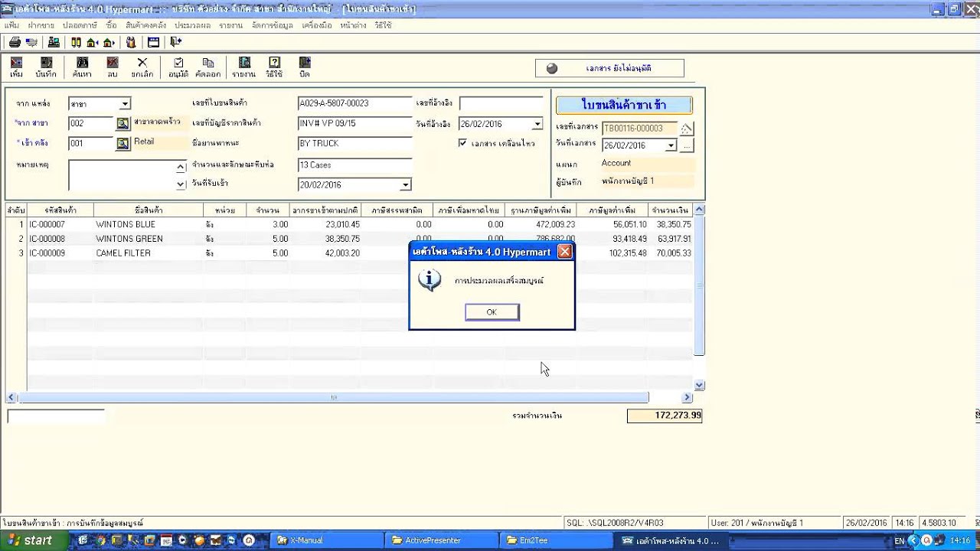Screen dimensions: 980x551
Task: Click OK in the message dialog
Action: point(492,312)
